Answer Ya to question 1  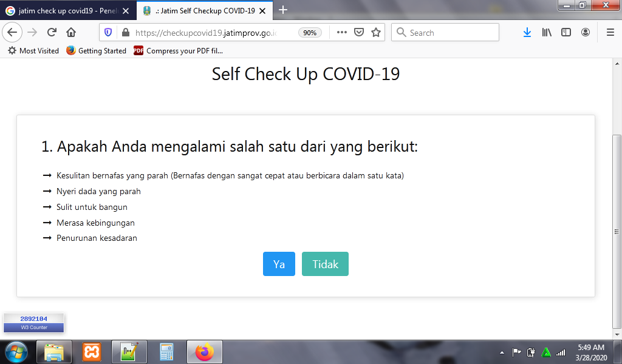(279, 264)
